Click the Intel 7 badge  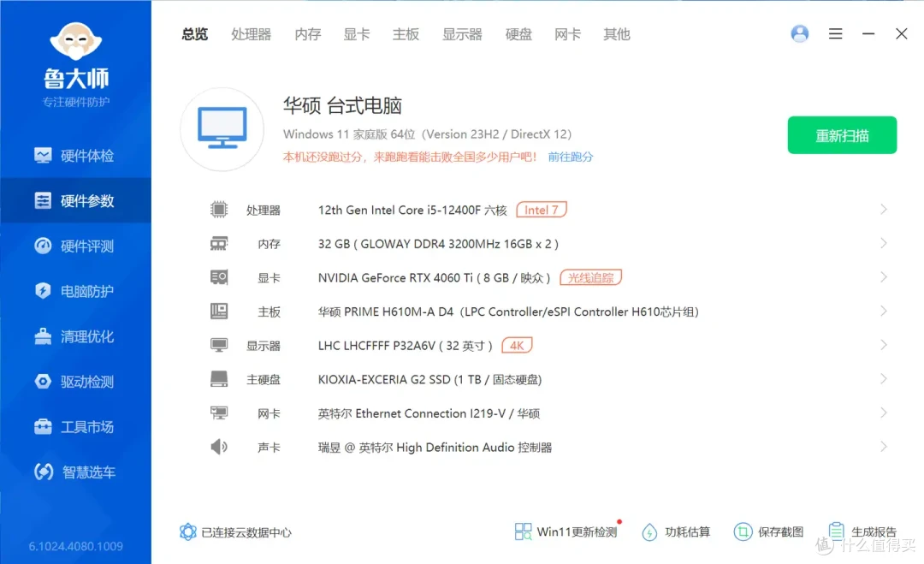542,210
